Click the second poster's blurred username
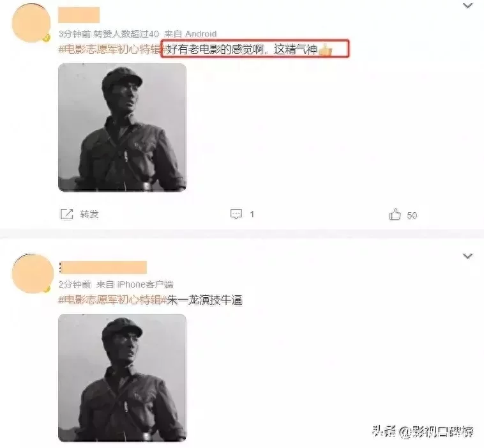Screen dimensions: 484x448 (x=103, y=267)
